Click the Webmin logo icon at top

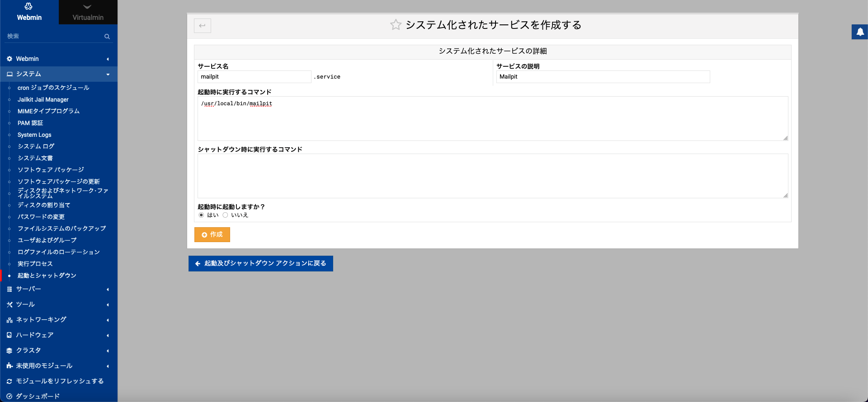pyautogui.click(x=28, y=6)
